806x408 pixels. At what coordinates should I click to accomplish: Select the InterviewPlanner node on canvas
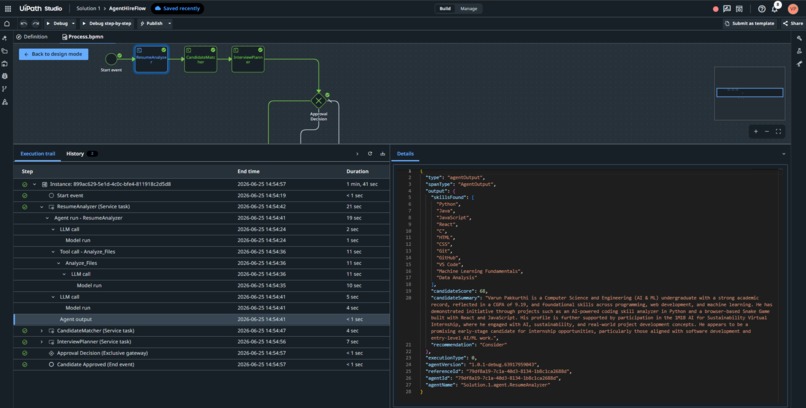(248, 60)
